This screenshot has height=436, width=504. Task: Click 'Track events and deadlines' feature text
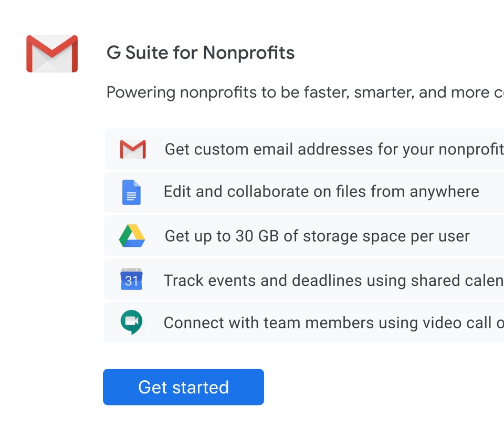(334, 281)
